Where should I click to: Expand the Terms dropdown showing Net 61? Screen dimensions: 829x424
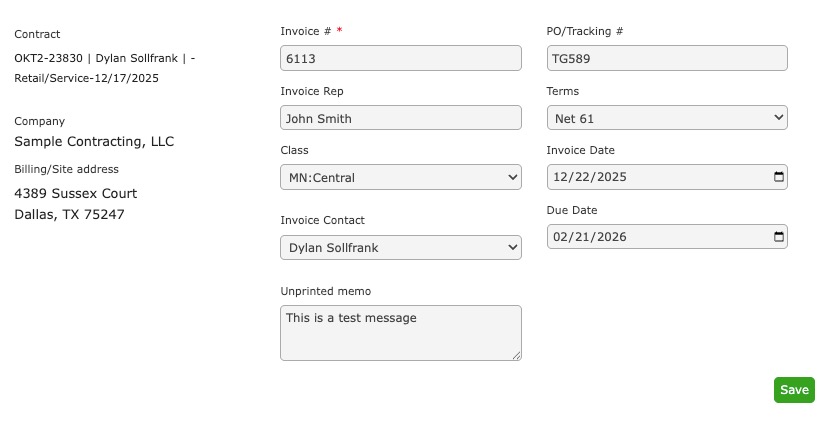pyautogui.click(x=667, y=118)
